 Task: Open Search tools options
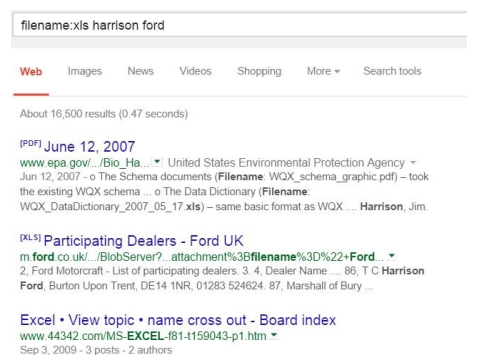point(392,71)
